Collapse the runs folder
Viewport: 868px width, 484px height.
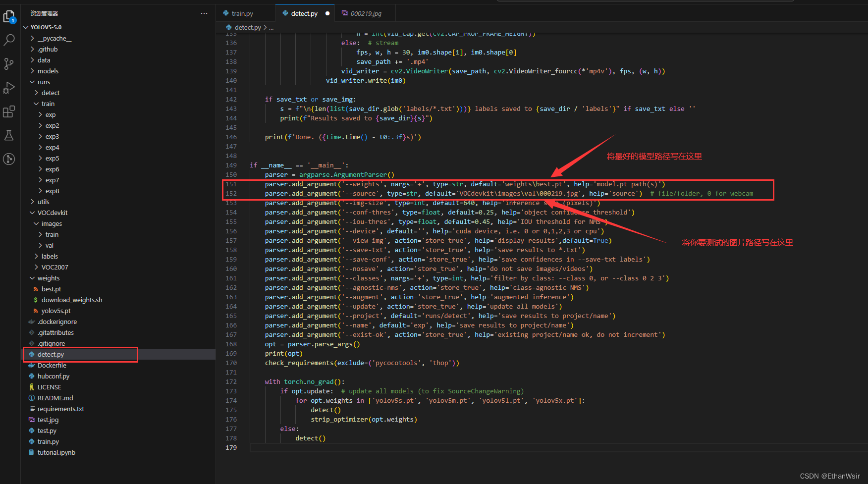(x=32, y=82)
